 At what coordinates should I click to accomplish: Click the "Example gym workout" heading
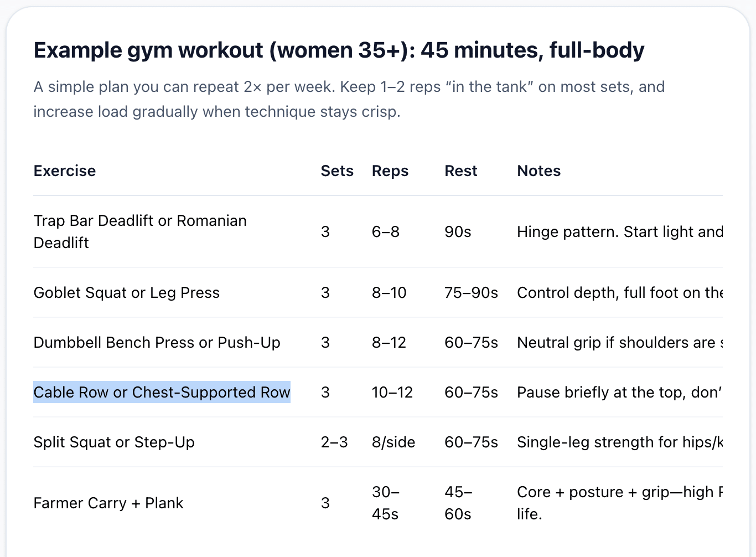[339, 50]
